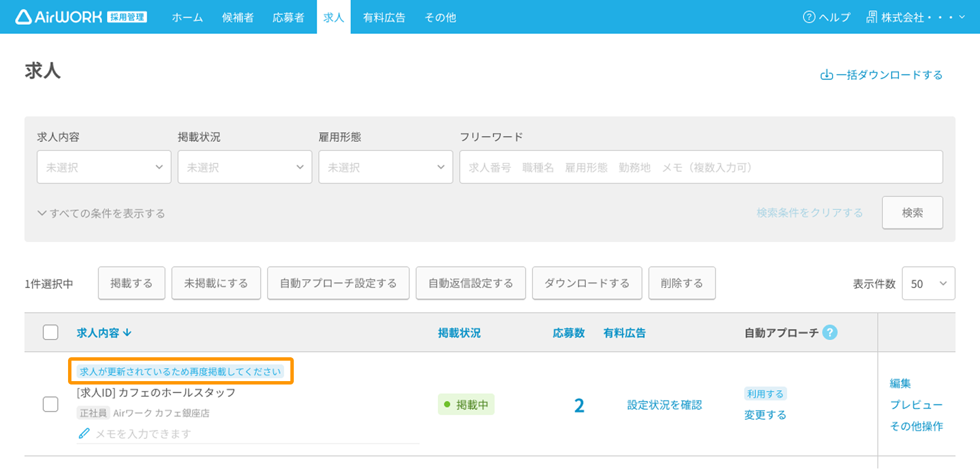Click the AirWORK logo

81,17
